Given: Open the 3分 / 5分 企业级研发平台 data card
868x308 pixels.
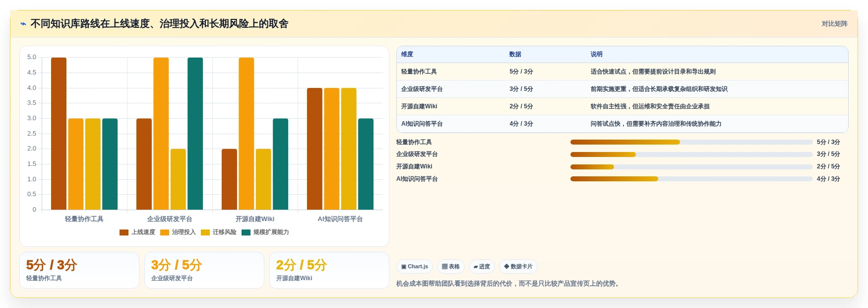Looking at the screenshot, I should pos(204,270).
